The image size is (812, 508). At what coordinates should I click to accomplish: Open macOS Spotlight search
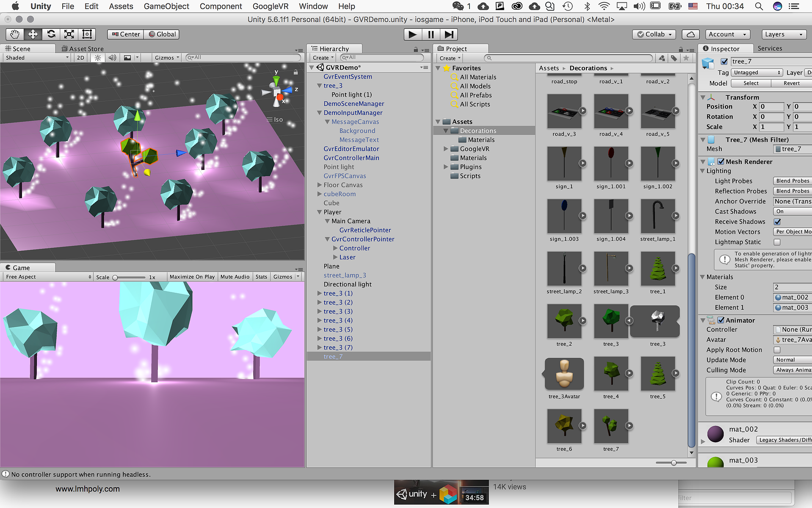tap(759, 6)
